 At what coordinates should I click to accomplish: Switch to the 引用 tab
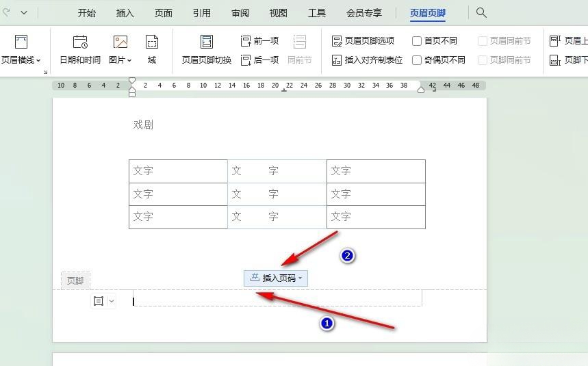pyautogui.click(x=202, y=13)
